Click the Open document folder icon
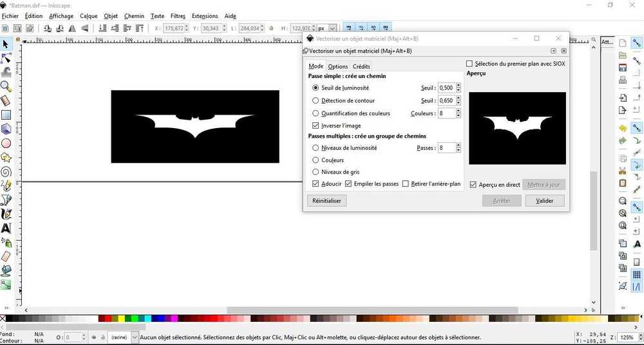 623,55
